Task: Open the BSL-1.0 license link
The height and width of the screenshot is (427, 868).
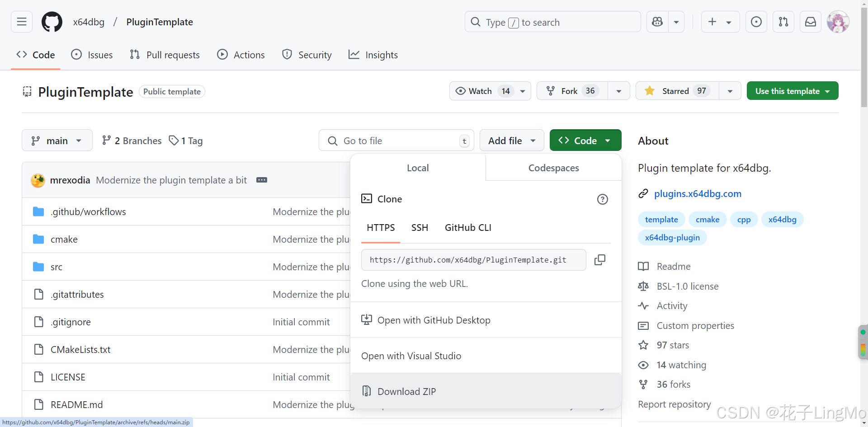Action: (x=688, y=286)
